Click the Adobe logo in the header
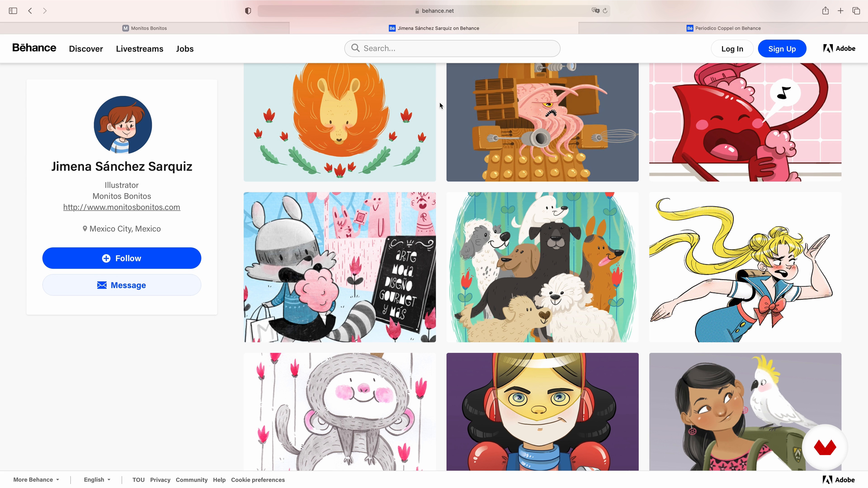This screenshot has width=868, height=488. pyautogui.click(x=839, y=49)
